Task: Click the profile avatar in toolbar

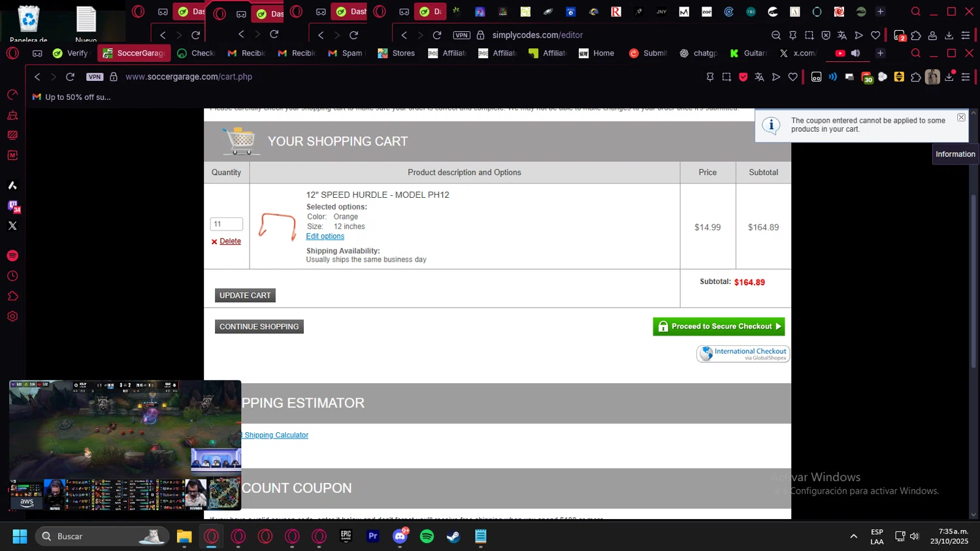Action: [x=932, y=76]
